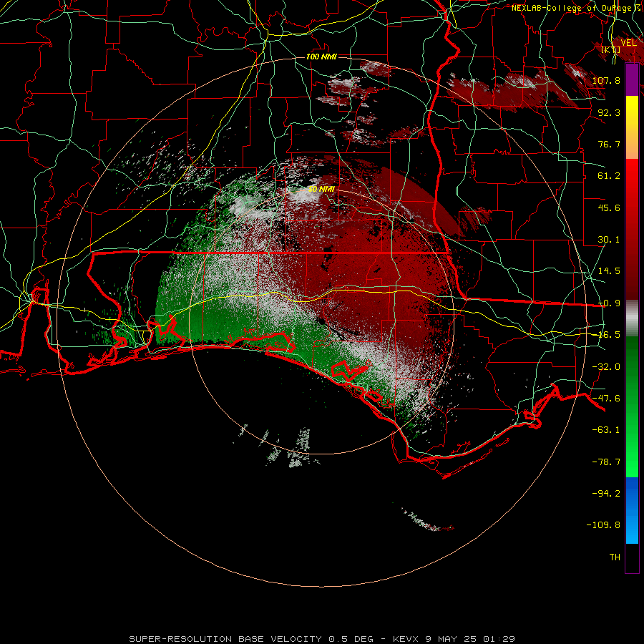
Task: Click the -109.8 value on velocity scale
Action: click(x=603, y=525)
